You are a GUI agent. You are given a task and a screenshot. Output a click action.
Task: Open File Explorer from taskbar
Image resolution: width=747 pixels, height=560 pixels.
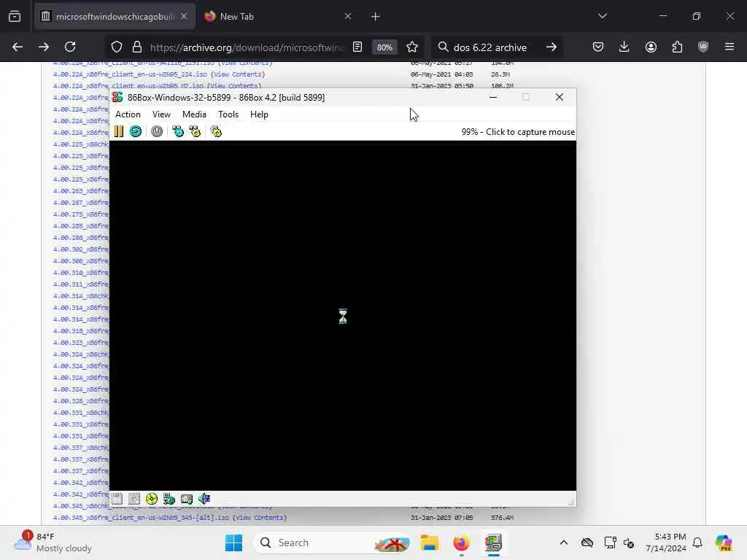pyautogui.click(x=429, y=542)
